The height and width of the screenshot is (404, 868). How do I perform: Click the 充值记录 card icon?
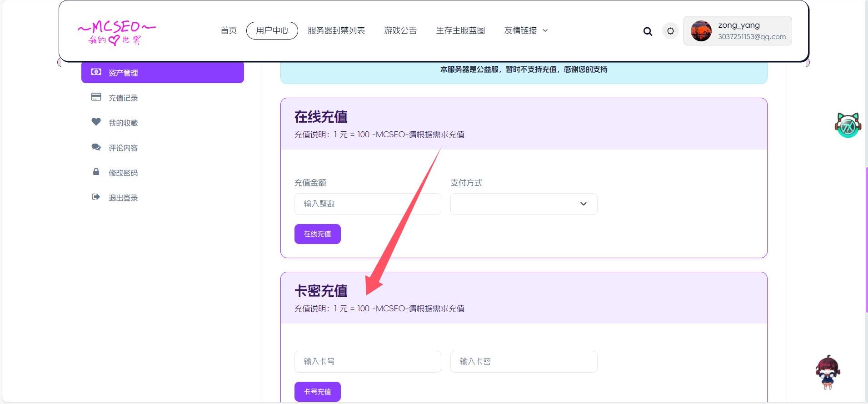(x=96, y=97)
